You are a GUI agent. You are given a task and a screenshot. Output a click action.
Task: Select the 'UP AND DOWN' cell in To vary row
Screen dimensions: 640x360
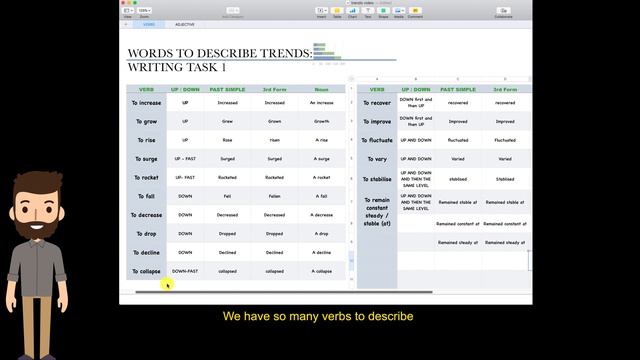click(416, 159)
